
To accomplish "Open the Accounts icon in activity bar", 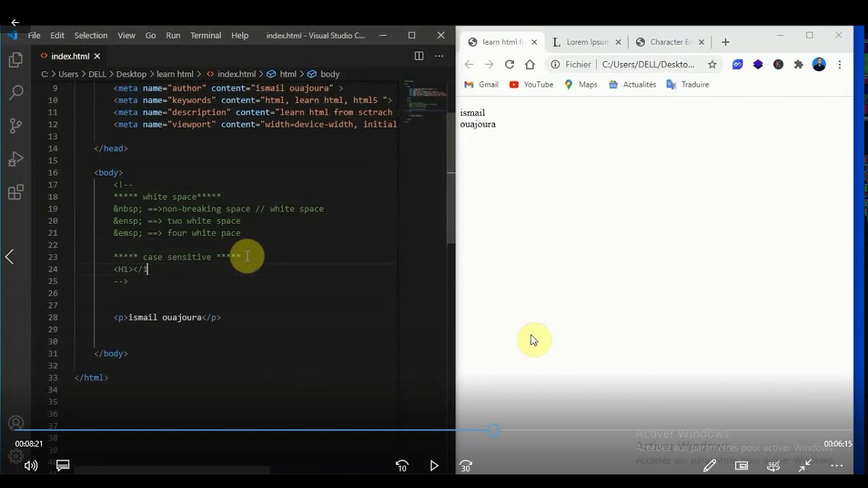I will pos(16,424).
